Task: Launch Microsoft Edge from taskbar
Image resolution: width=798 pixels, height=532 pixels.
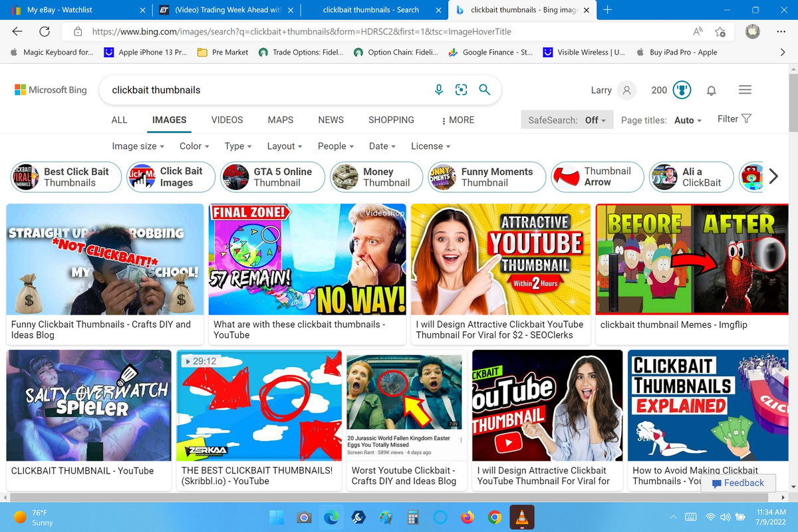Action: click(331, 517)
